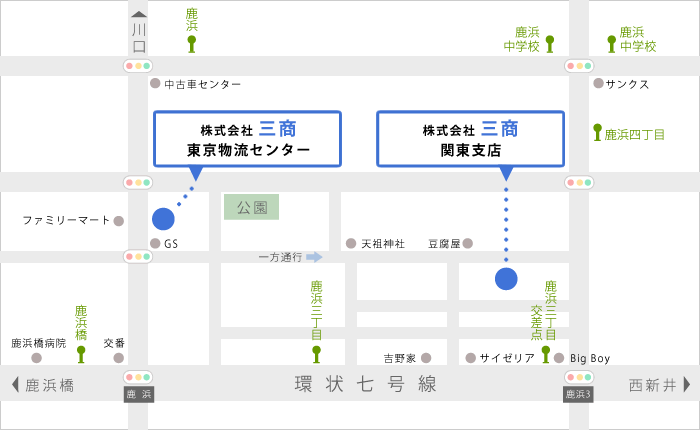
Task: Click the Big Boy marker dot
Action: click(559, 358)
